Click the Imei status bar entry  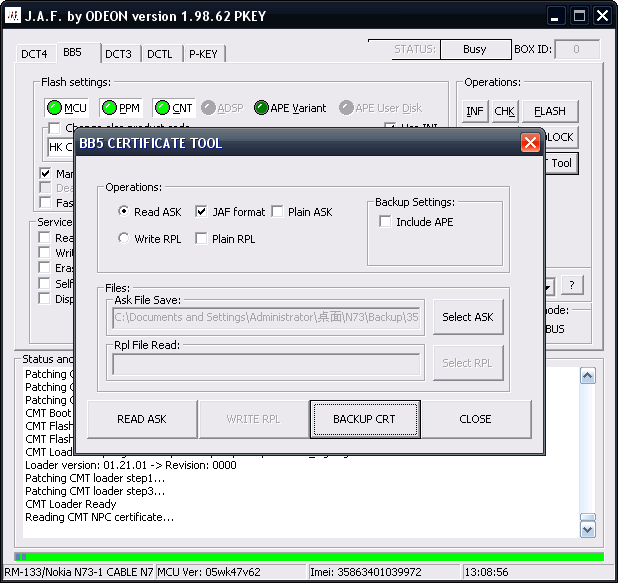(x=384, y=572)
